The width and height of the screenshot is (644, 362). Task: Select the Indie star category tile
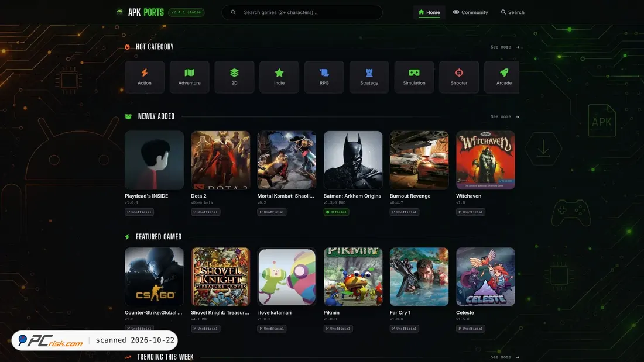(279, 77)
